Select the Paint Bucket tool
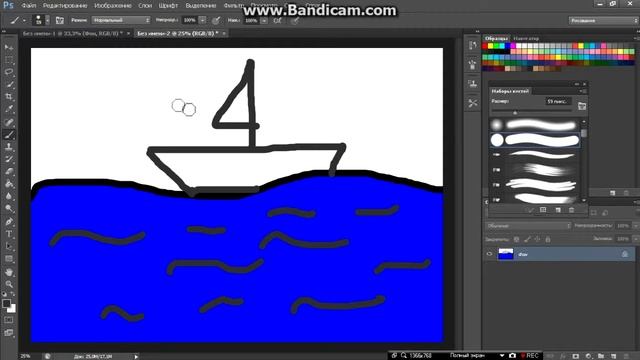Viewport: 640px width, 360px height. pos(9,184)
